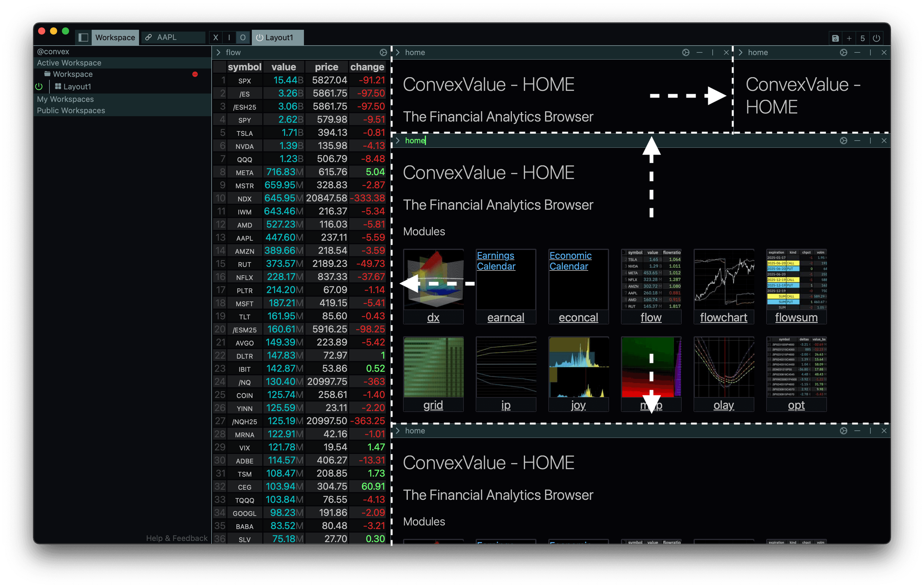
Task: Open the Economic Calendar link
Action: 570,261
